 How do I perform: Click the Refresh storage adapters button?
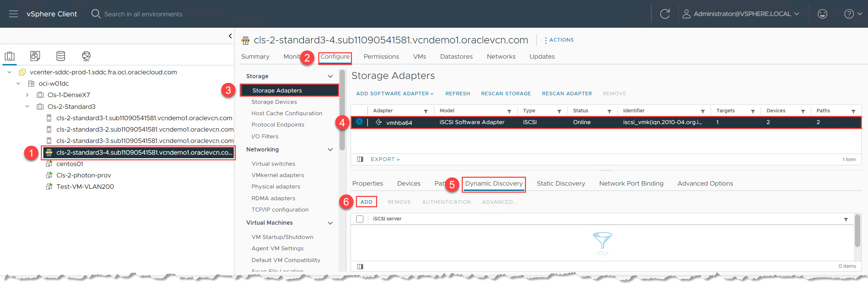tap(457, 94)
